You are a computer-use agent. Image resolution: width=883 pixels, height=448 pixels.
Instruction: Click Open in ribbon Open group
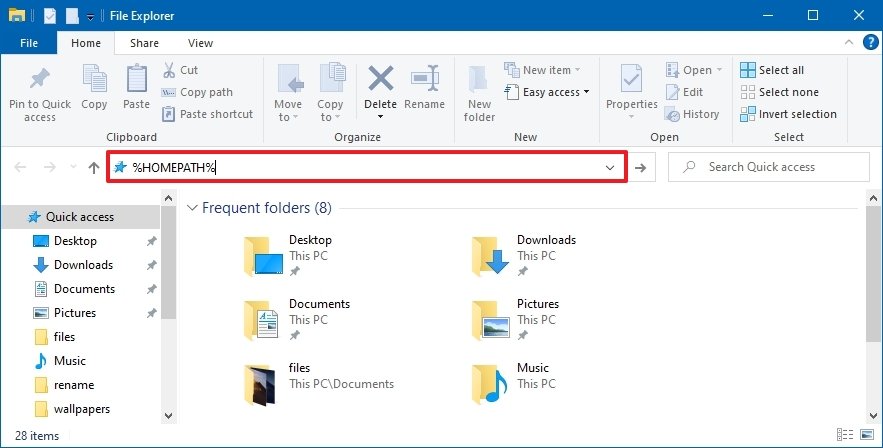(694, 70)
